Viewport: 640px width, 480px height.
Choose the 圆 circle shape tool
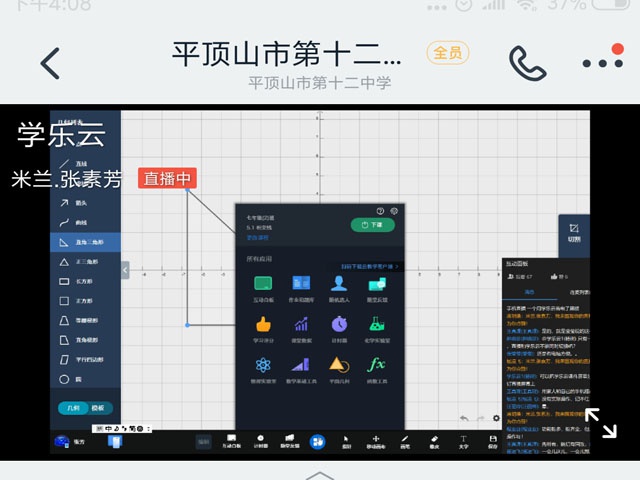(x=86, y=379)
